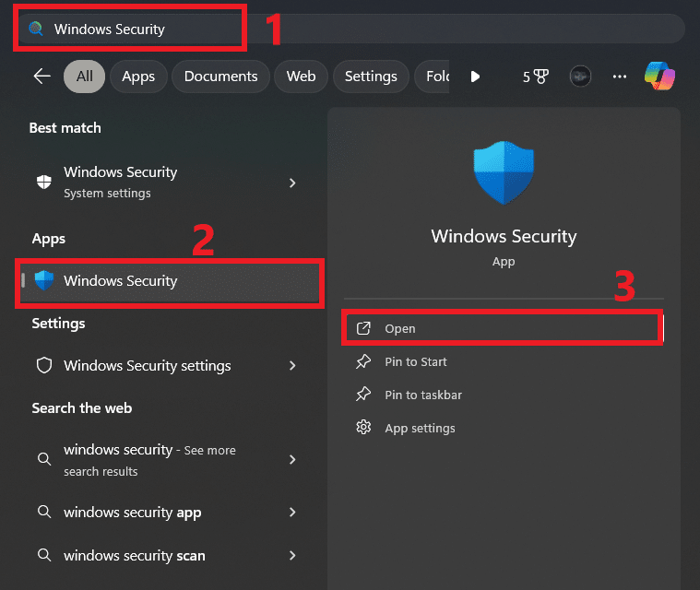The width and height of the screenshot is (700, 590).
Task: Click the rewards trophy points icon
Action: click(x=536, y=77)
